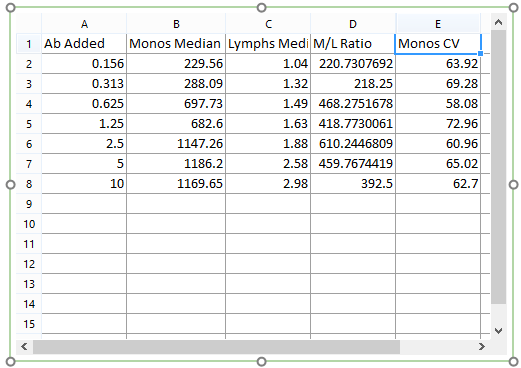Click cell with value 418.7730061
This screenshot has height=368, width=521.
(353, 124)
